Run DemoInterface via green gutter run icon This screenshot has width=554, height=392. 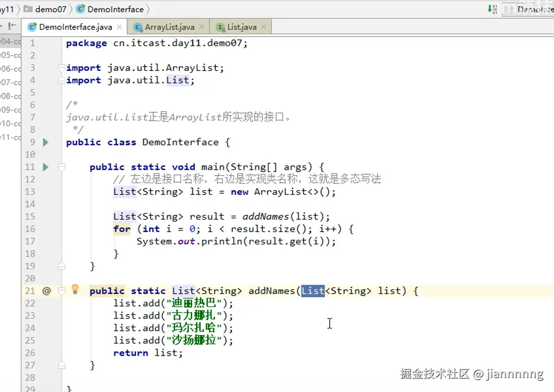click(45, 142)
